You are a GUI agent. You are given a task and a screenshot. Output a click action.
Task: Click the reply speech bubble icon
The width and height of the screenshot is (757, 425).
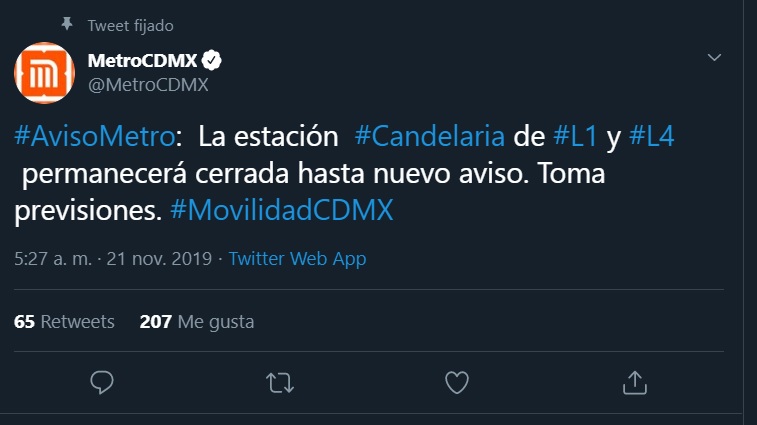click(x=102, y=382)
